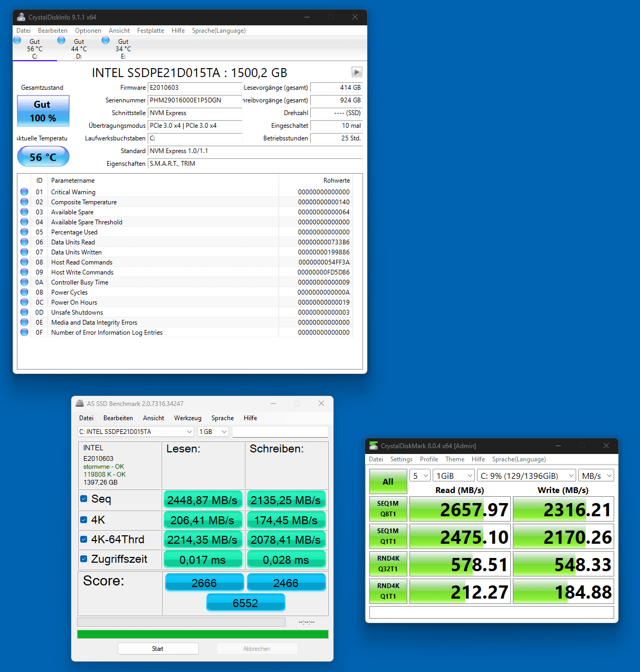Viewport: 640px width, 672px height.
Task: Open the INTEL SSDPE21D015TA drive dropdown
Action: tap(136, 431)
